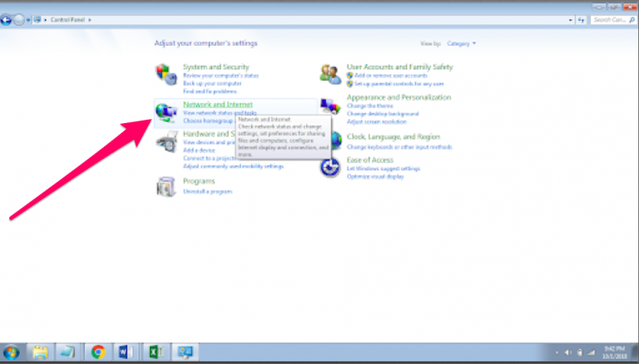This screenshot has width=639, height=364.
Task: Click View network status and tasks
Action: tap(220, 113)
